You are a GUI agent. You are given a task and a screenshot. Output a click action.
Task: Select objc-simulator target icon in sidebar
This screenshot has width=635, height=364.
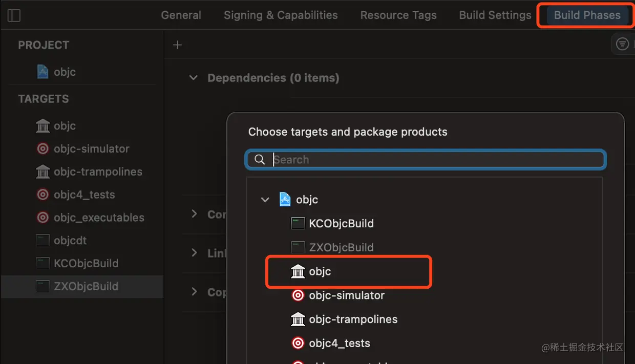pos(43,149)
